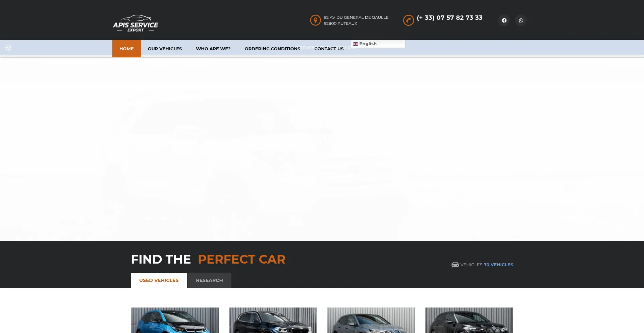This screenshot has width=644, height=333.
Task: Go to the Home menu item
Action: pyautogui.click(x=126, y=49)
